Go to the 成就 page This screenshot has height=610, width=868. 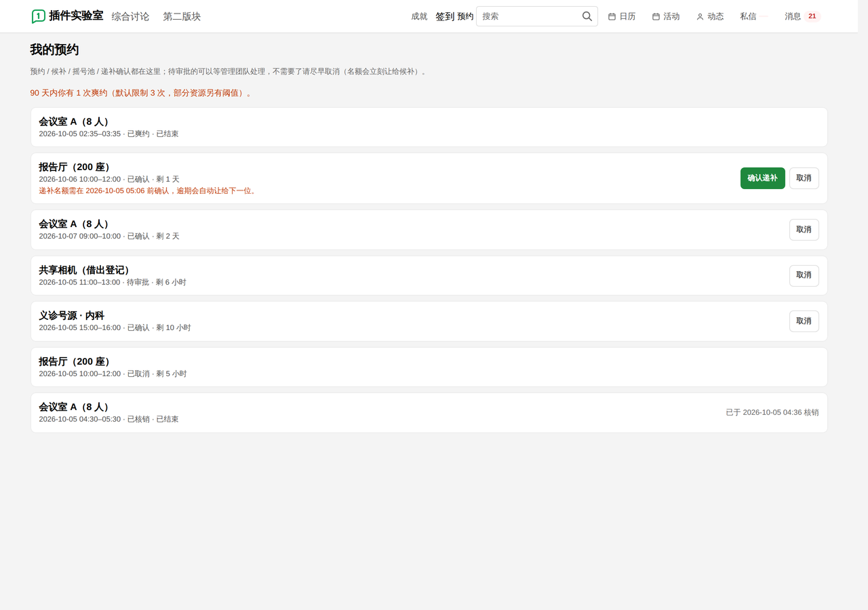[x=419, y=16]
